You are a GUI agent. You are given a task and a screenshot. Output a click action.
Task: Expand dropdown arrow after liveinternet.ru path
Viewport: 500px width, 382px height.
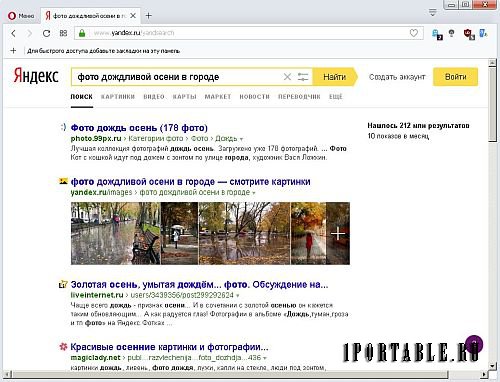point(238,296)
